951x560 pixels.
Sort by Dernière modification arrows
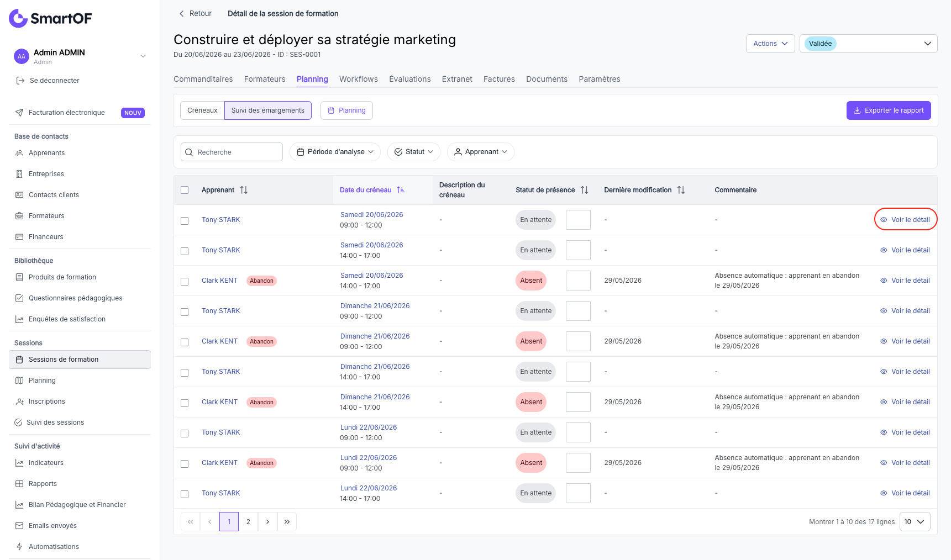coord(681,190)
